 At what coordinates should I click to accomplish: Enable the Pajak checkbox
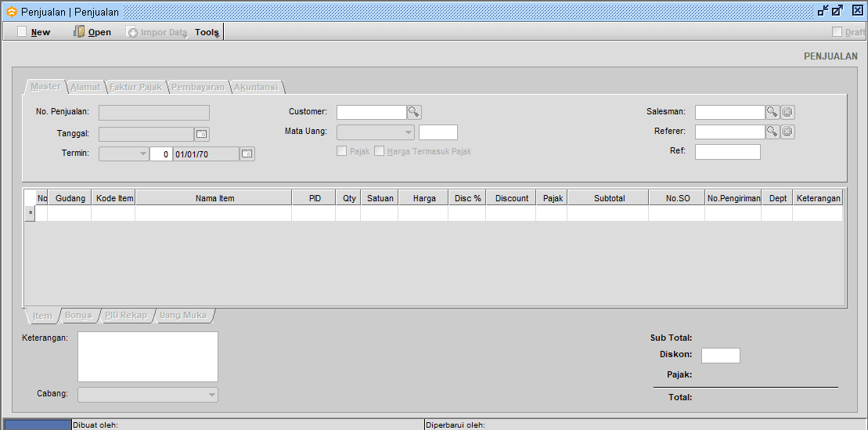tap(342, 151)
